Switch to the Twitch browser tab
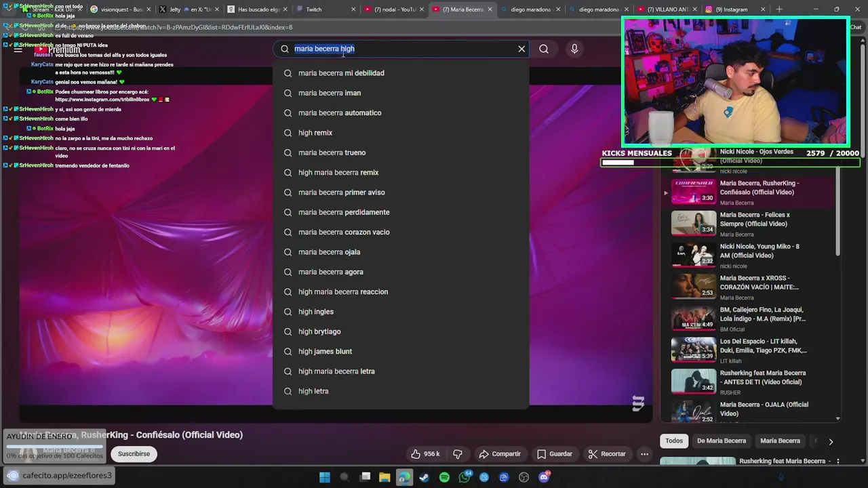The image size is (868, 488). pyautogui.click(x=322, y=9)
